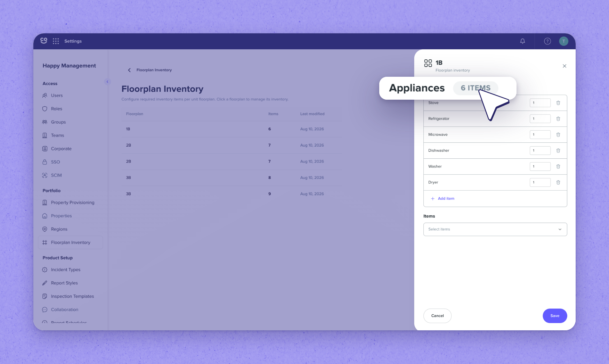Open the help question mark icon
This screenshot has height=364, width=609.
click(x=547, y=41)
